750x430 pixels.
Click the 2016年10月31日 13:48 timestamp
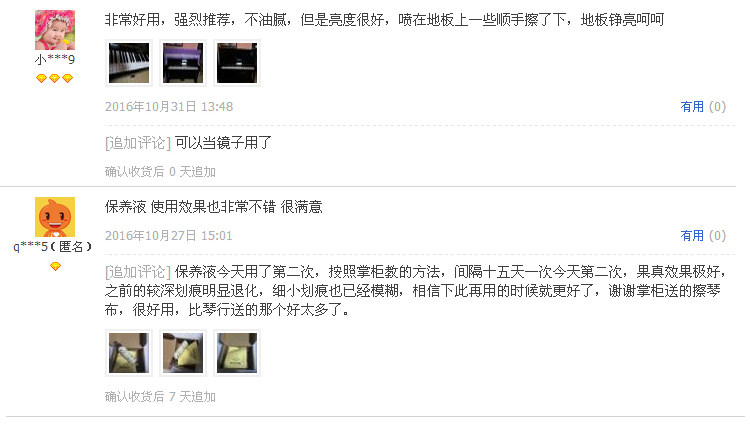pyautogui.click(x=169, y=107)
